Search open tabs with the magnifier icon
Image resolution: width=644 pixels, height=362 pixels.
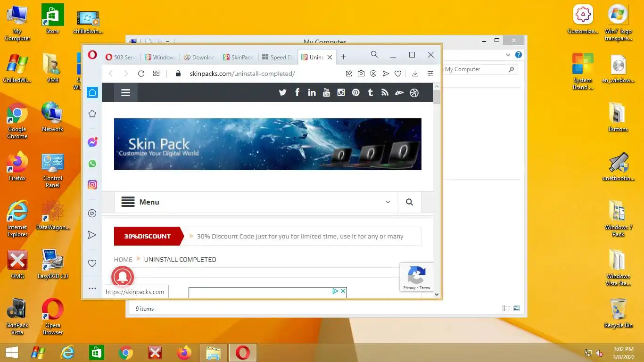[374, 55]
